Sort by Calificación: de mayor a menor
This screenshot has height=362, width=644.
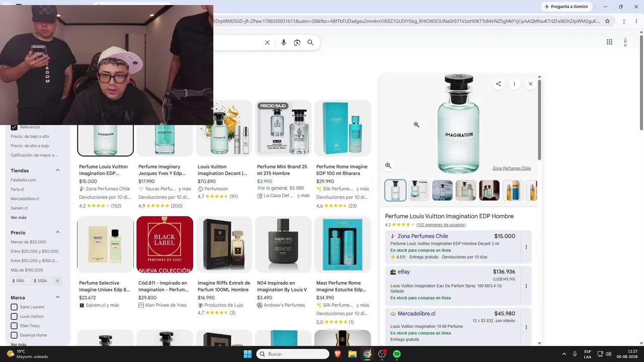[x=34, y=155]
